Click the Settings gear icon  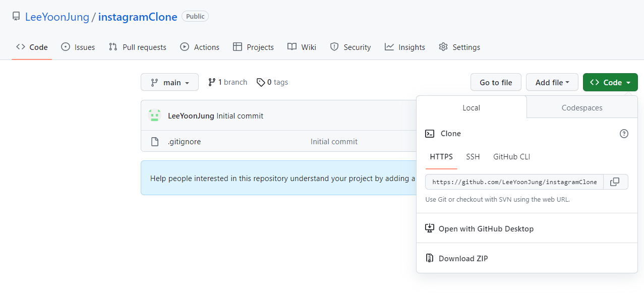pyautogui.click(x=443, y=47)
